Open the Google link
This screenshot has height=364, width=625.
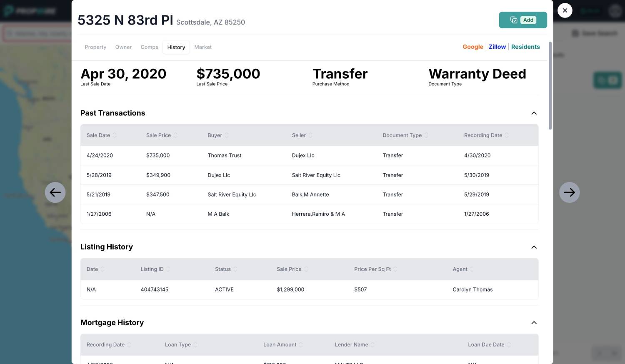coord(472,47)
